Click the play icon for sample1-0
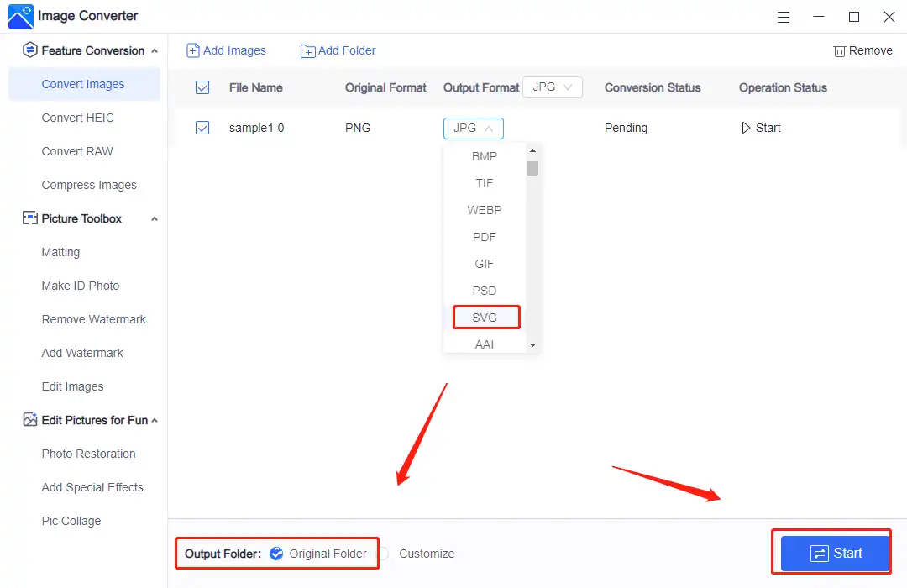Image resolution: width=907 pixels, height=588 pixels. pos(746,128)
